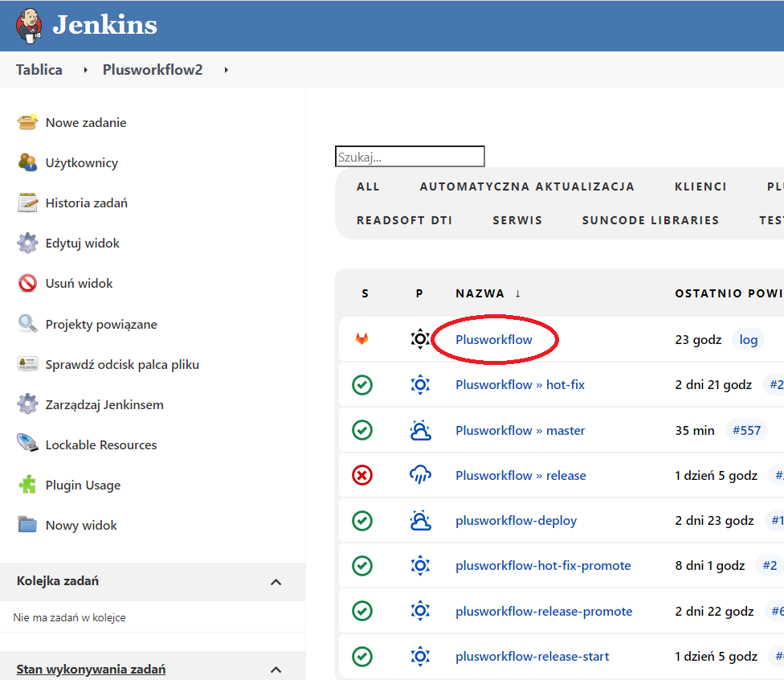Switch to the Serwis tab
The width and height of the screenshot is (784, 680).
[517, 220]
